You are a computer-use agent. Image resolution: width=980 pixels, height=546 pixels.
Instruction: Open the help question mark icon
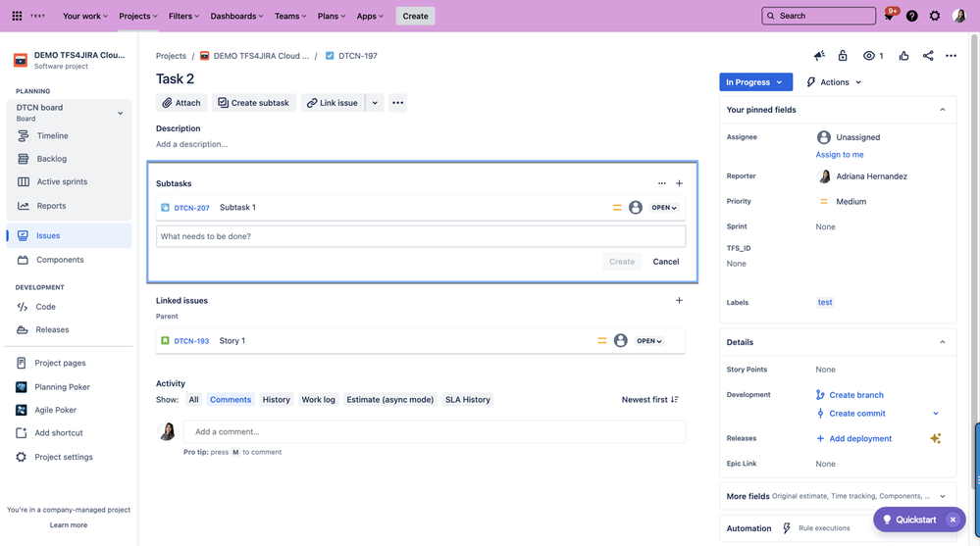coord(912,16)
